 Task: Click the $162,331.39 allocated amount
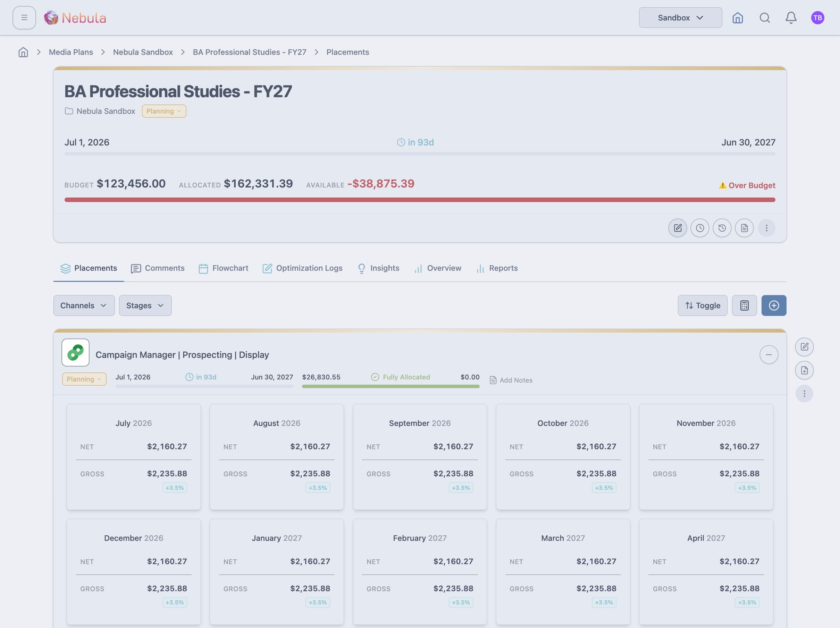(x=258, y=184)
